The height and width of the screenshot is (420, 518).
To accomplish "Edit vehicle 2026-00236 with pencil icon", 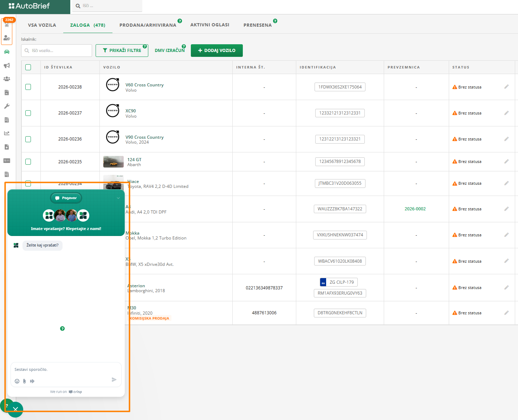I will pyautogui.click(x=506, y=139).
